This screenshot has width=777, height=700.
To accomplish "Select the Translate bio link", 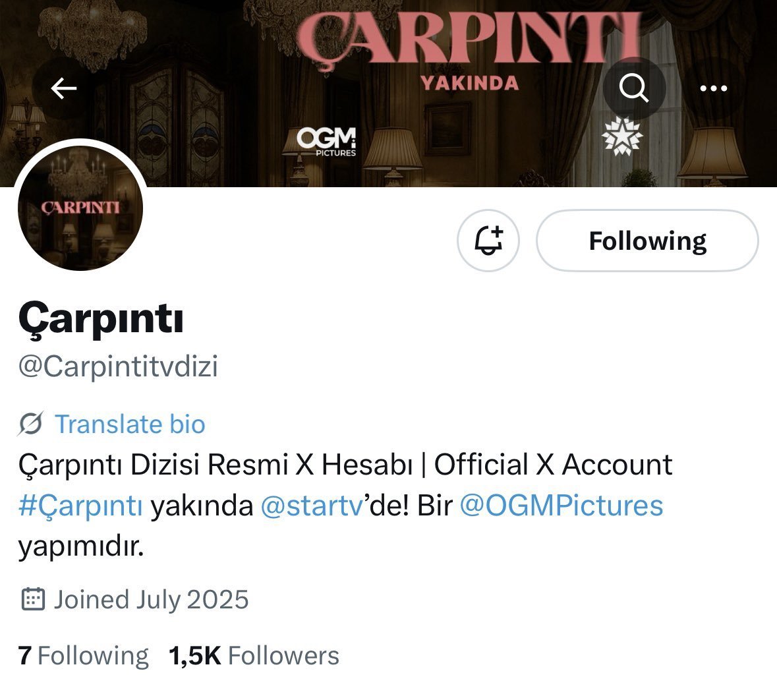I will click(x=130, y=424).
